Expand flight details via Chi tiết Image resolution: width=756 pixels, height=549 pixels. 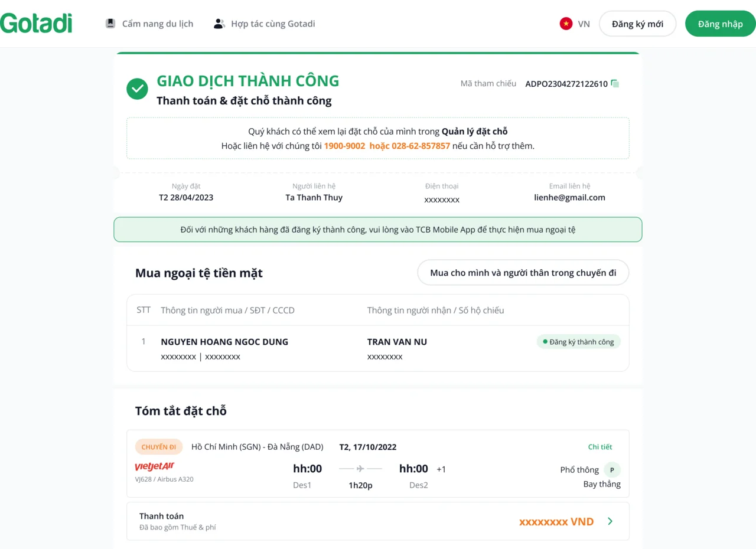pos(599,447)
